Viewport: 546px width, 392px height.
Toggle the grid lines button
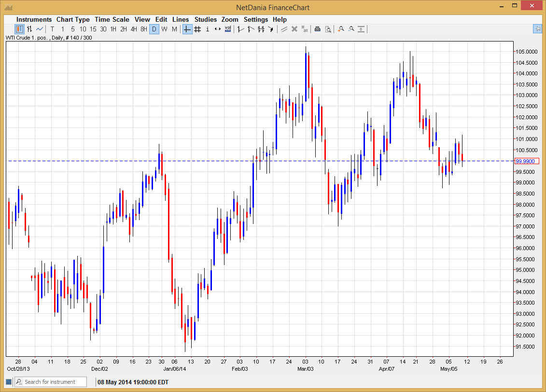(197, 29)
